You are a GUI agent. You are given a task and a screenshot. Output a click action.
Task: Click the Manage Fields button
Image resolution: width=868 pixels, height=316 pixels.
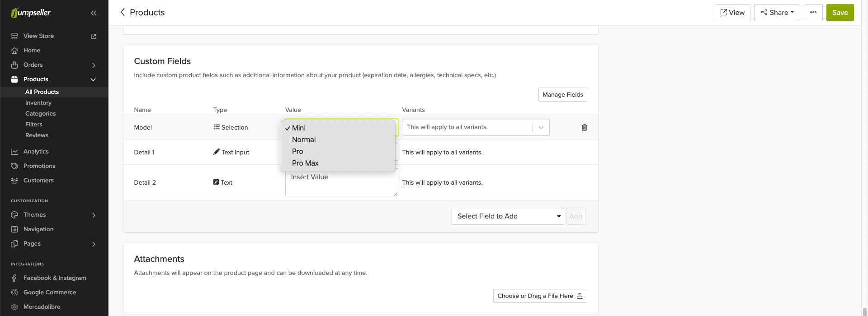(x=562, y=95)
